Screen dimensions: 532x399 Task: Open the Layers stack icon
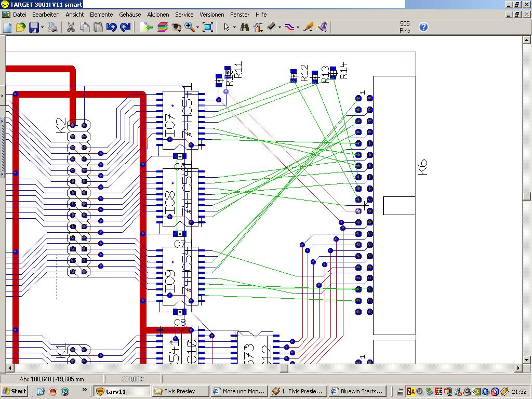[x=162, y=28]
